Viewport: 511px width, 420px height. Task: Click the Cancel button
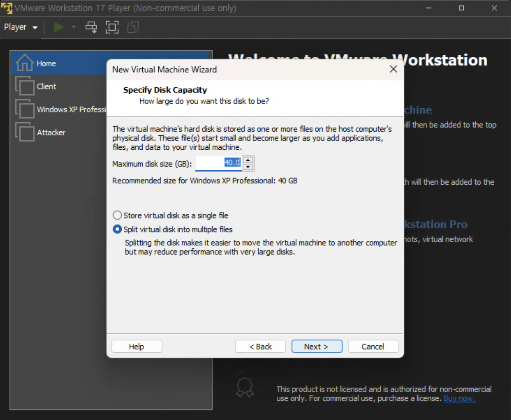coord(373,346)
